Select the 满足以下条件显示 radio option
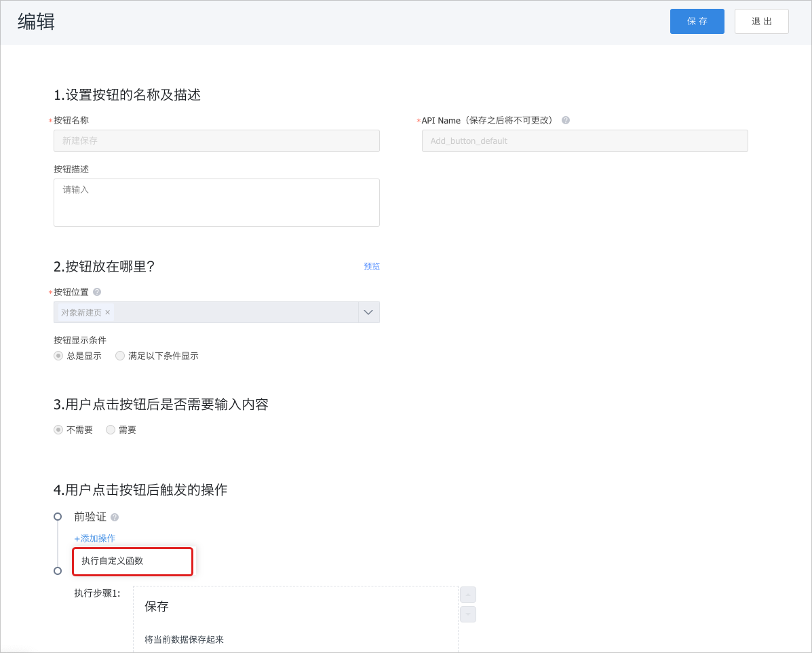This screenshot has height=653, width=812. coord(120,356)
